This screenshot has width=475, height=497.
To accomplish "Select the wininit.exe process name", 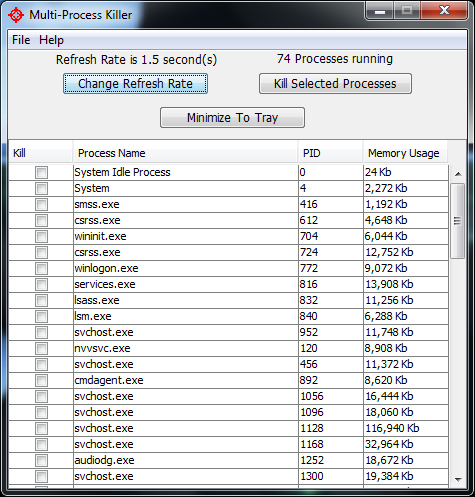I will pos(100,236).
